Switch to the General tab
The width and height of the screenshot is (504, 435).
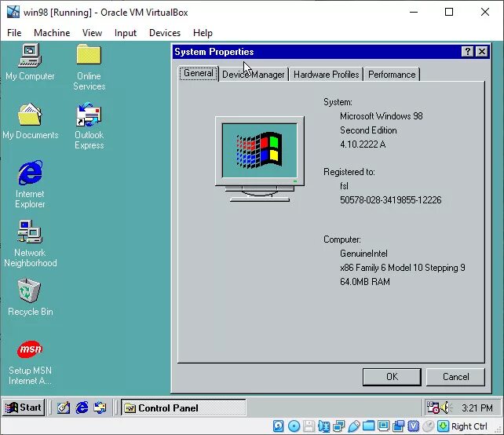coord(199,74)
